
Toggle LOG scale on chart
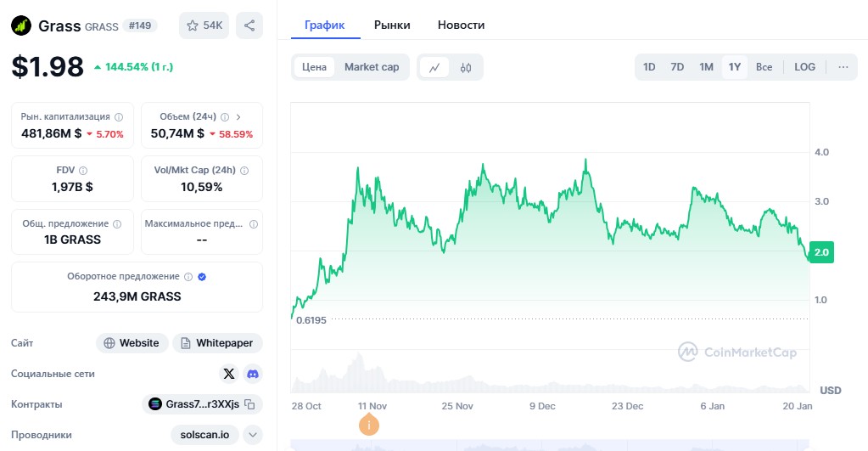[x=804, y=67]
